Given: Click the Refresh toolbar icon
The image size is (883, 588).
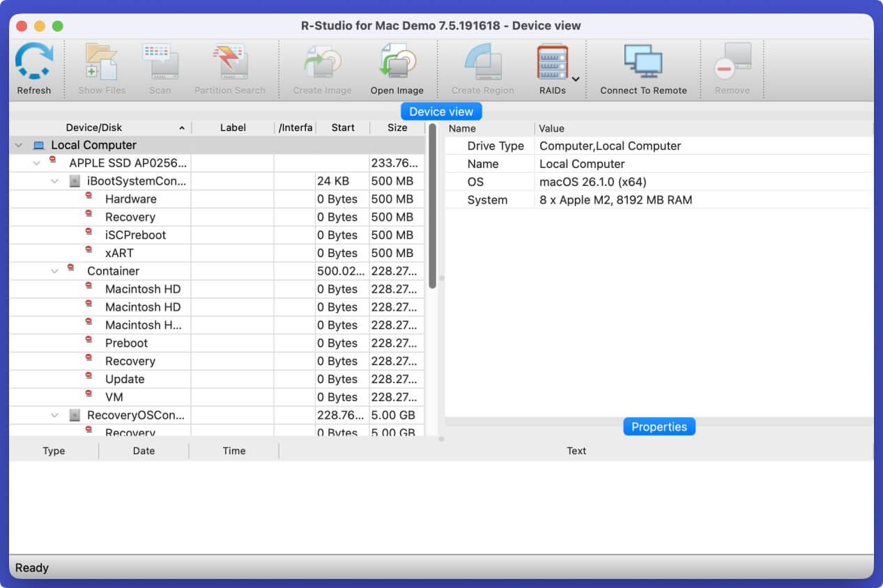Looking at the screenshot, I should click(33, 63).
